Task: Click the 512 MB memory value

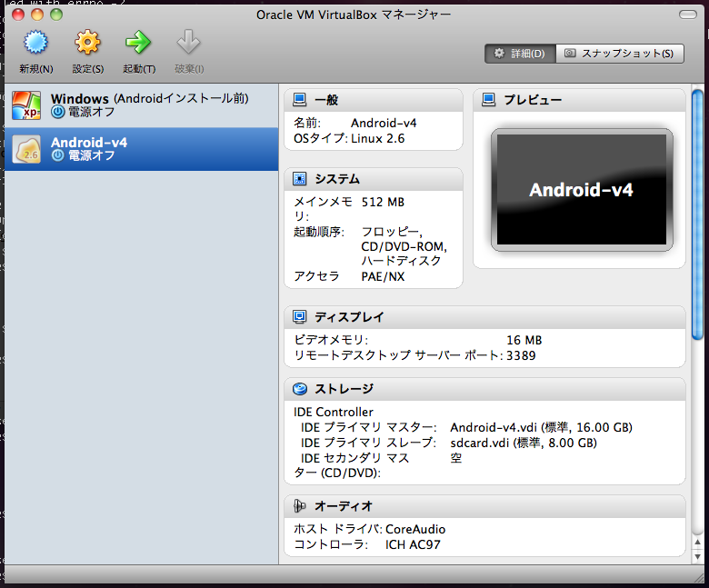Action: coord(383,202)
